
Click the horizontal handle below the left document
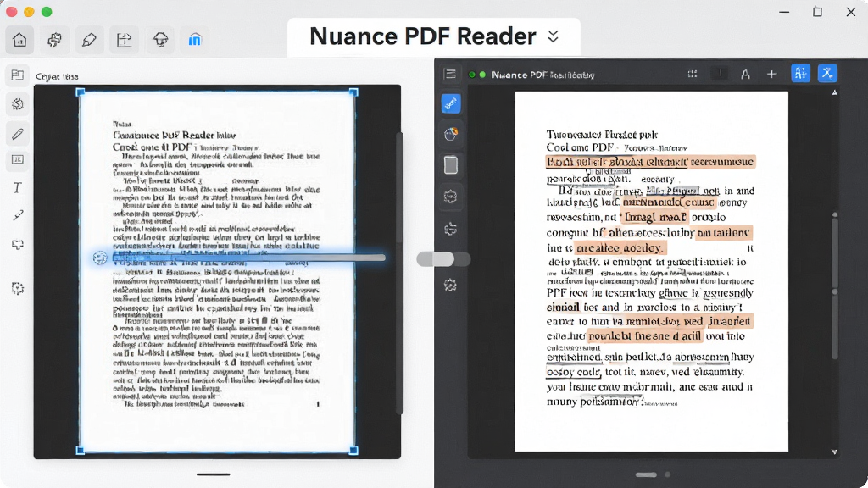pyautogui.click(x=213, y=474)
